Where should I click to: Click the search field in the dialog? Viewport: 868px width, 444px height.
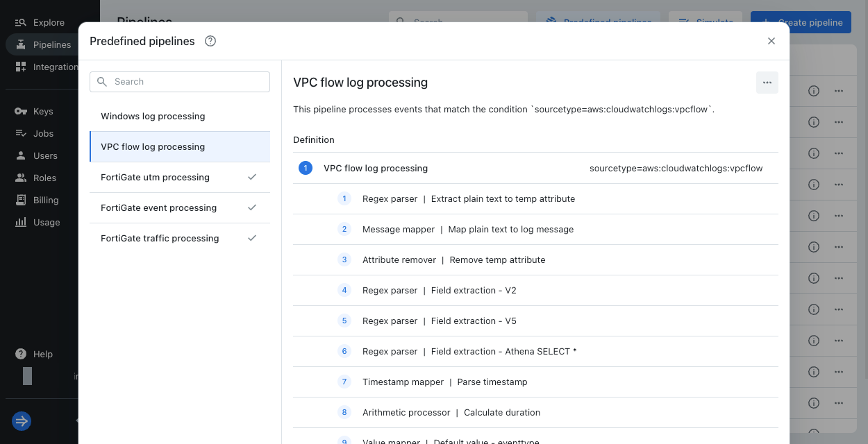point(179,81)
